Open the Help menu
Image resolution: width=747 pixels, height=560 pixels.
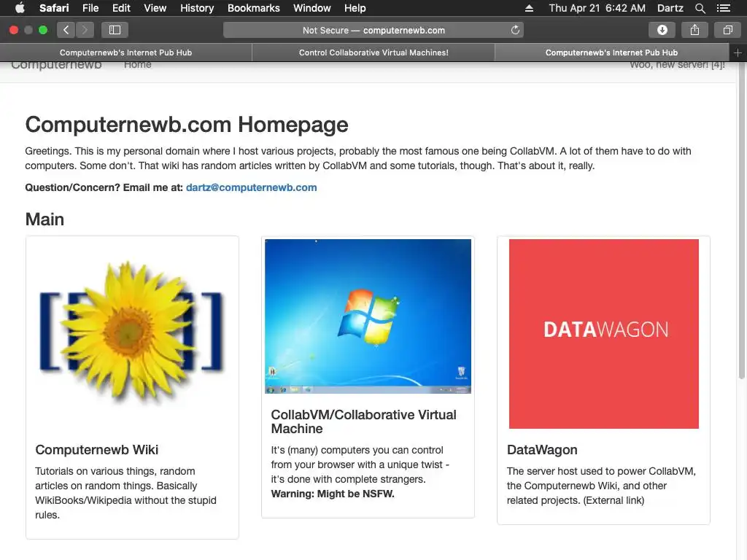[x=355, y=8]
